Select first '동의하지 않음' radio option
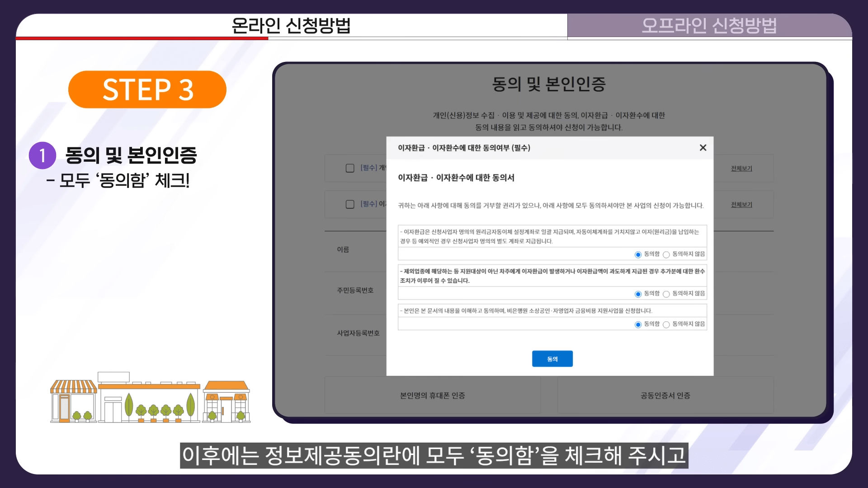Screen dimensions: 868x488 pos(666,255)
